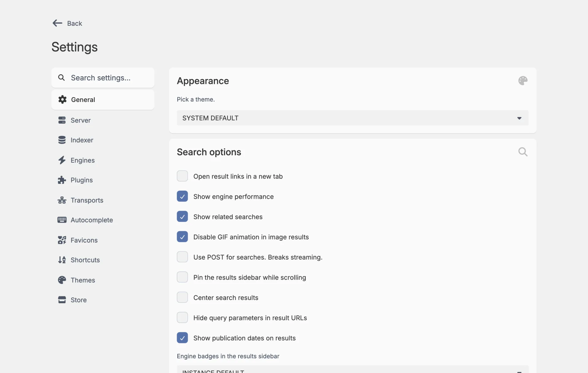This screenshot has width=588, height=373.
Task: Click the Favicons icon in sidebar
Action: tap(62, 240)
